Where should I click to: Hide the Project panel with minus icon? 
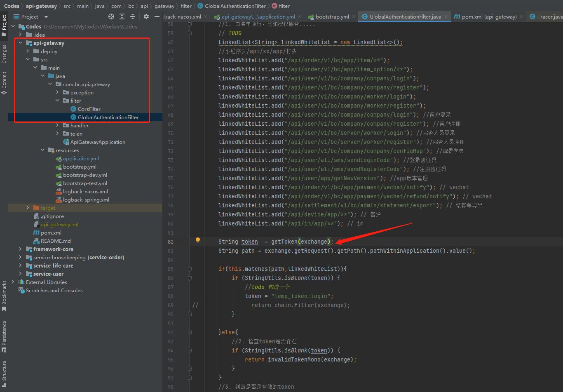pos(157,16)
